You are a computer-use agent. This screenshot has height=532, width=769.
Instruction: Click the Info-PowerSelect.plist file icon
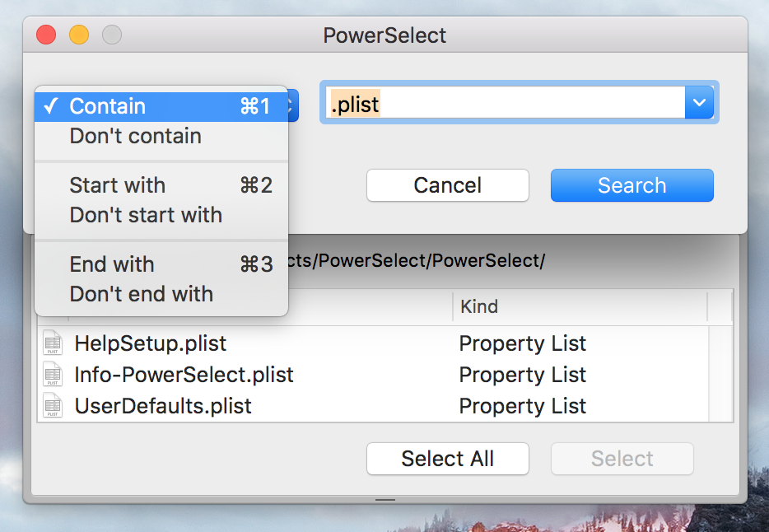[x=53, y=375]
